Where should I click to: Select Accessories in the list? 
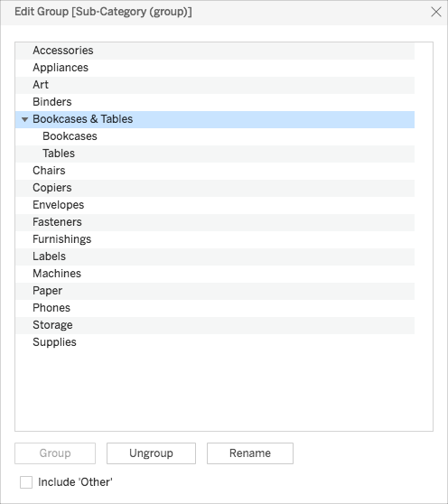pyautogui.click(x=215, y=51)
